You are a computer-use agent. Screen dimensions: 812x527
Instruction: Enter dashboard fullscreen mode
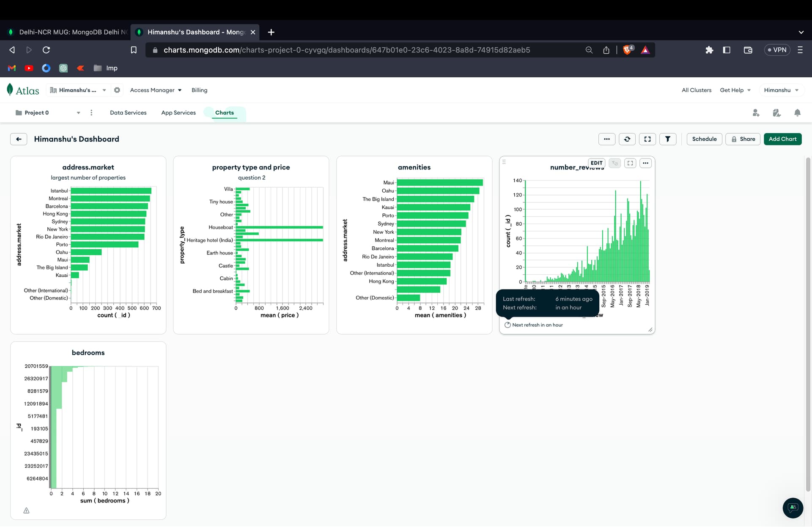click(x=647, y=139)
